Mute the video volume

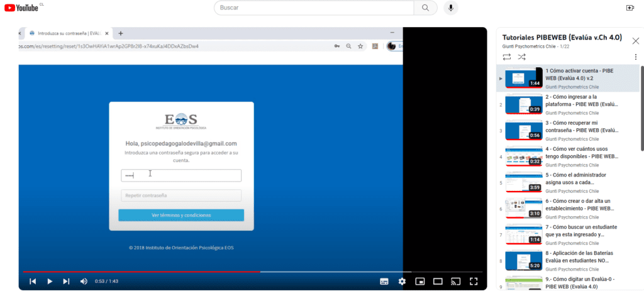point(84,281)
